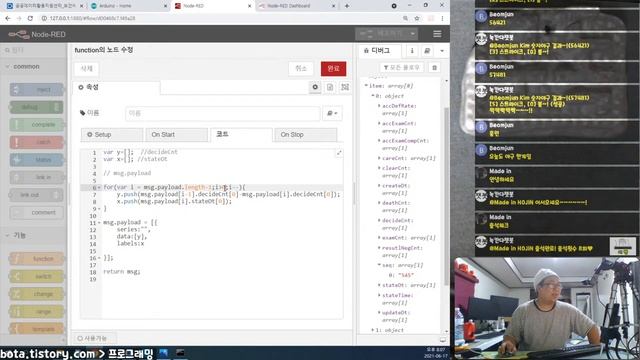Viewport: 640px width, 360px height.
Task: Open the Deploy button dropdown arrow
Action: pos(413,34)
